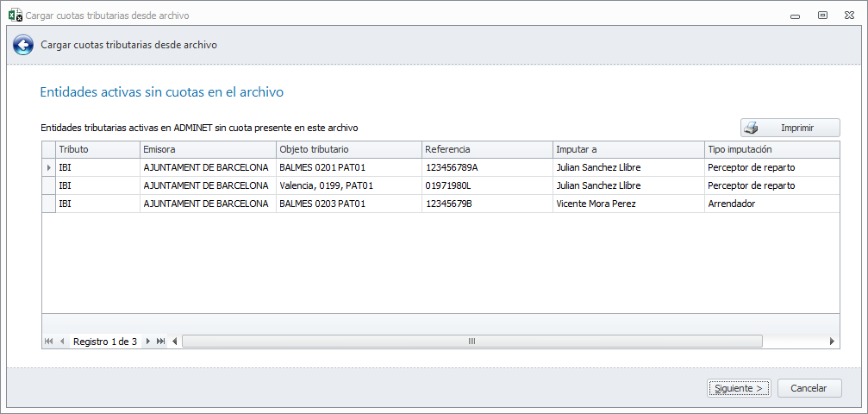The height and width of the screenshot is (414, 868).
Task: Click the blue back arrow icon
Action: click(23, 45)
